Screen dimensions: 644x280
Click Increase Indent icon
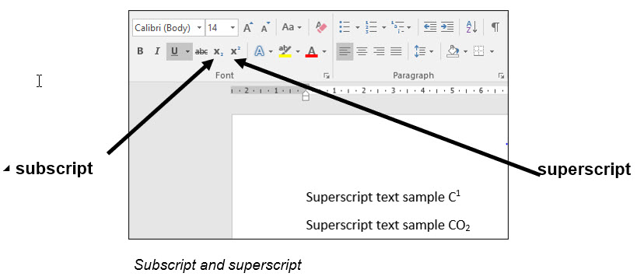point(447,27)
